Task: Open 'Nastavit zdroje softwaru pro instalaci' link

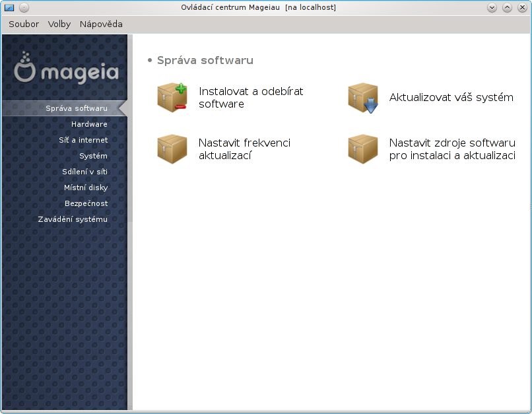Action: pyautogui.click(x=452, y=149)
